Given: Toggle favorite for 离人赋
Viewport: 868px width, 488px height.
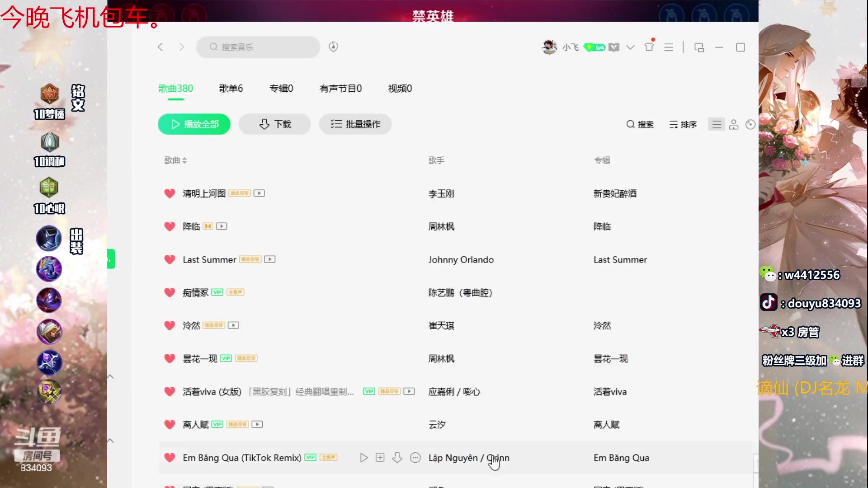Looking at the screenshot, I should pos(170,424).
